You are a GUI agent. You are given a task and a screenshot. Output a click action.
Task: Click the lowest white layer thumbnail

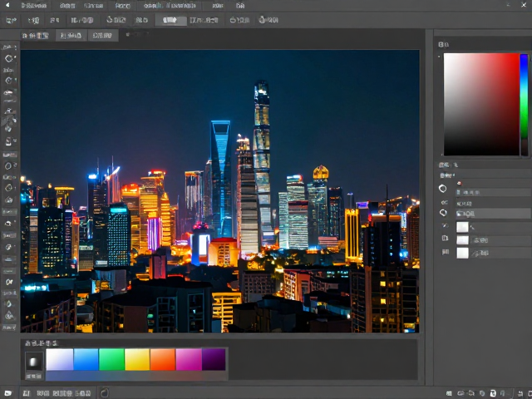462,253
